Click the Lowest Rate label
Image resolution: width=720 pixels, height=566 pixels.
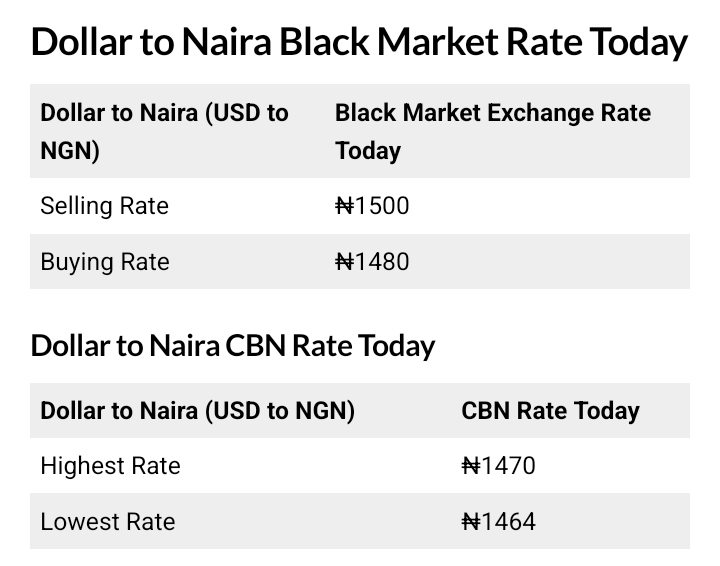coord(107,522)
